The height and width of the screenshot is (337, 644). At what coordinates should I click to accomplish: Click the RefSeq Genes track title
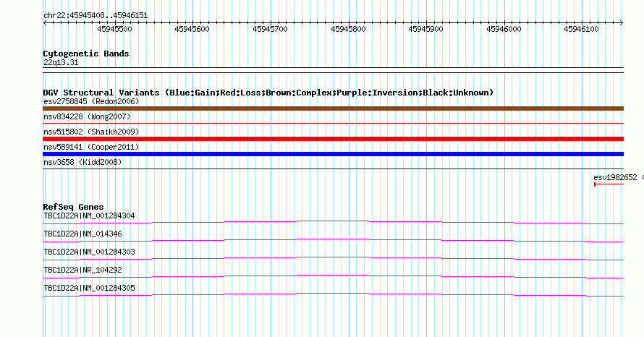73,207
